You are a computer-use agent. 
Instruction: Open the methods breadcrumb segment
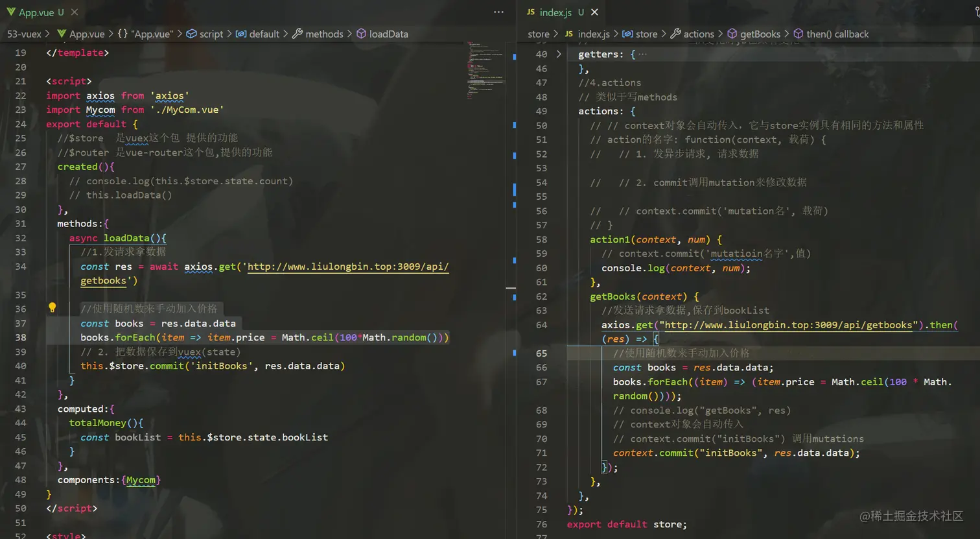(318, 34)
